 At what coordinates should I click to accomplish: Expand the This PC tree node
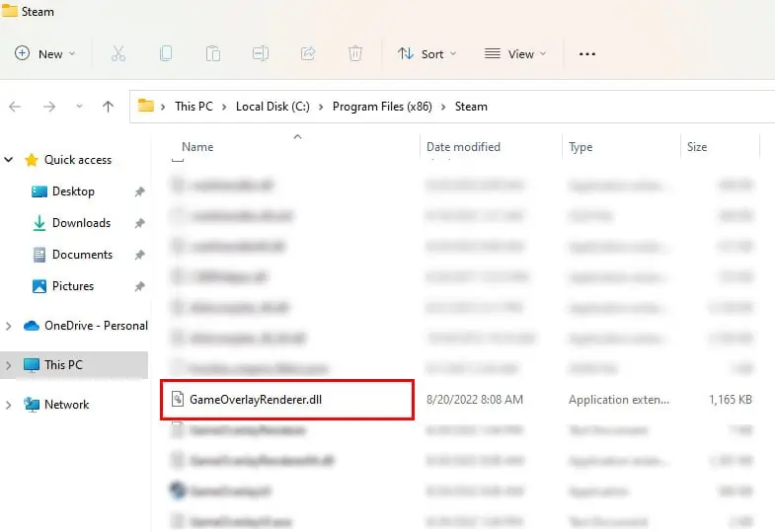10,365
